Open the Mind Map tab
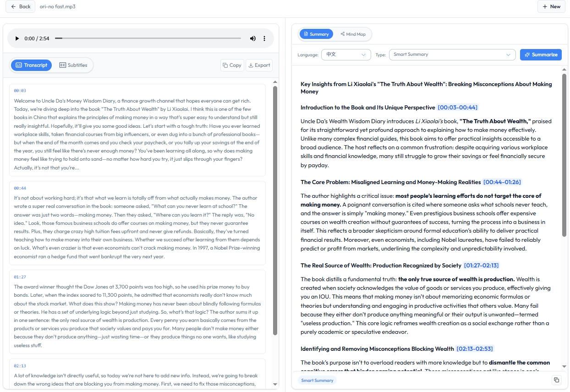 click(x=353, y=34)
